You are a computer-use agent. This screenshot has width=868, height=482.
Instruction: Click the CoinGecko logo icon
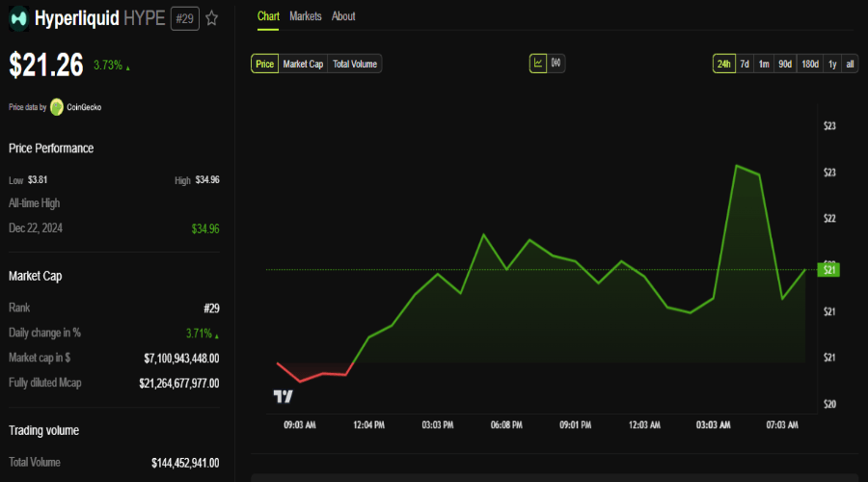57,107
